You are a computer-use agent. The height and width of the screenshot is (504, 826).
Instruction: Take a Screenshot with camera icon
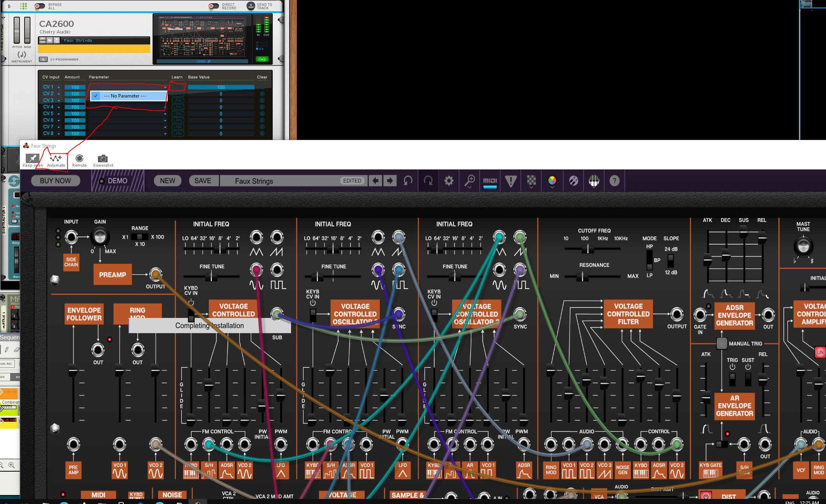(x=103, y=158)
